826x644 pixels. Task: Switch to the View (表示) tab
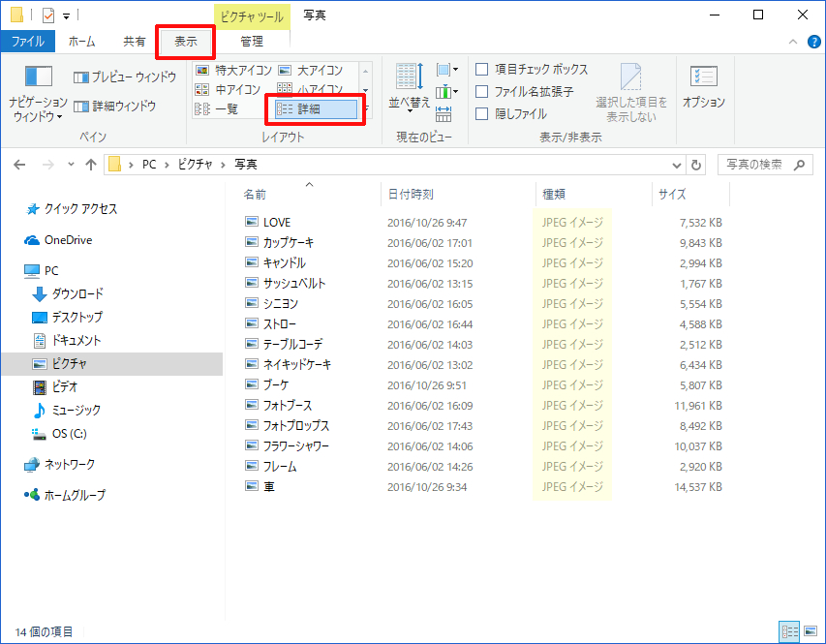pos(185,42)
